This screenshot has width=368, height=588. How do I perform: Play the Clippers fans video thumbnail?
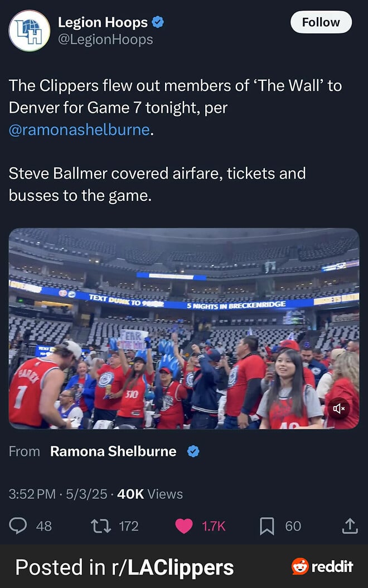[x=184, y=329]
